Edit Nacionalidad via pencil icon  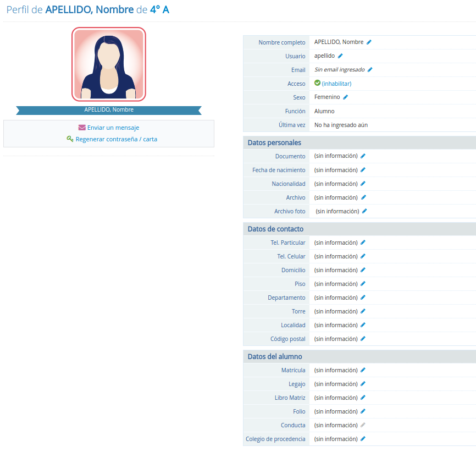tap(363, 184)
